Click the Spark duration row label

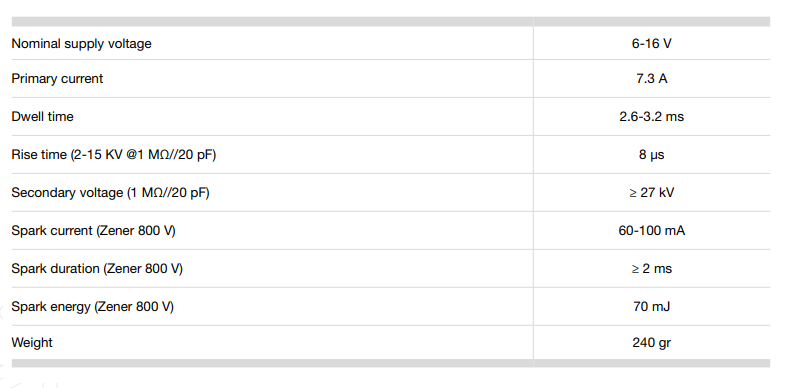click(97, 269)
